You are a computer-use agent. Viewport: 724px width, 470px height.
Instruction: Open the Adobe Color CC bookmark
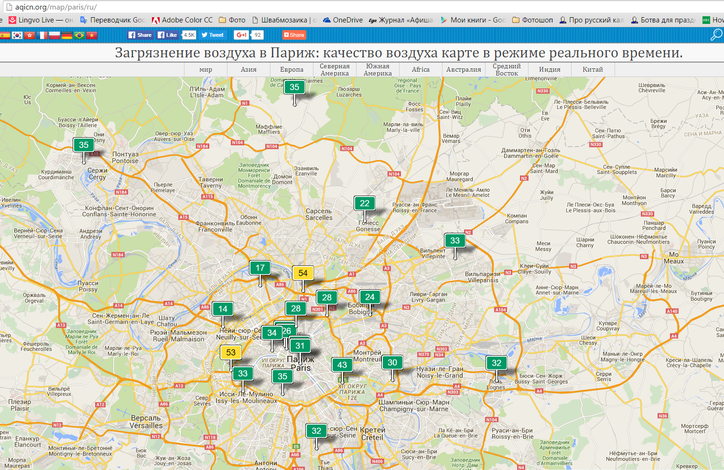[182, 20]
